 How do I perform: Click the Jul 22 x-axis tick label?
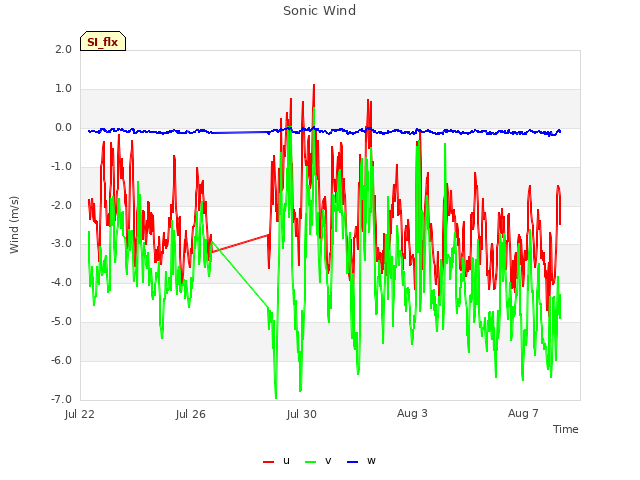[x=80, y=414]
